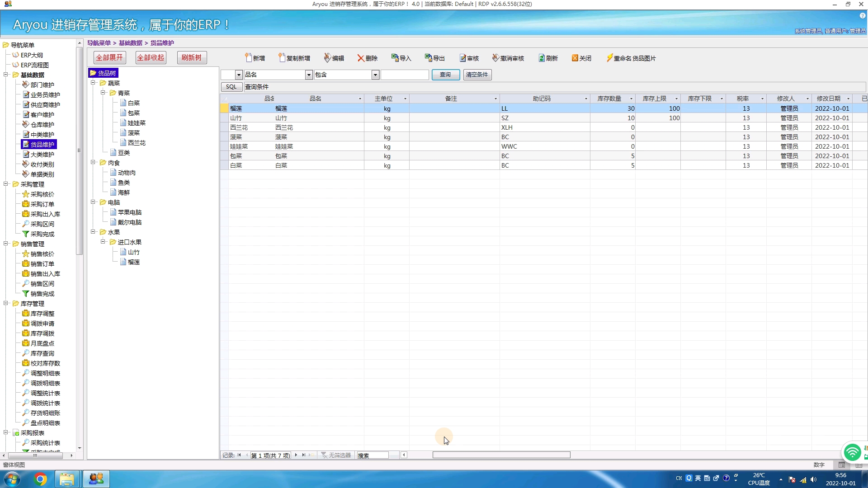
Task: Collapse the 采购管理 navigation folder
Action: tap(6, 184)
